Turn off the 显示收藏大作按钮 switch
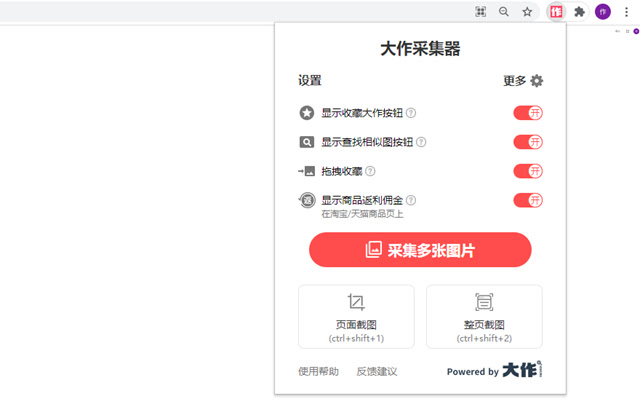The height and width of the screenshot is (400, 640). pyautogui.click(x=528, y=113)
